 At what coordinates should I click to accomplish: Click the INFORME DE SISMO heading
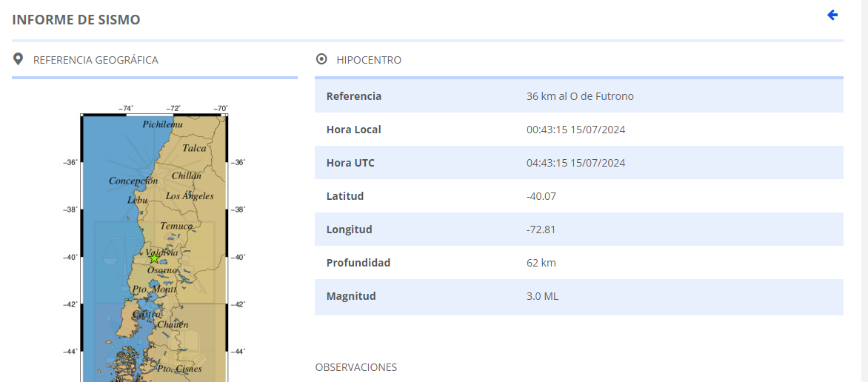(x=76, y=20)
